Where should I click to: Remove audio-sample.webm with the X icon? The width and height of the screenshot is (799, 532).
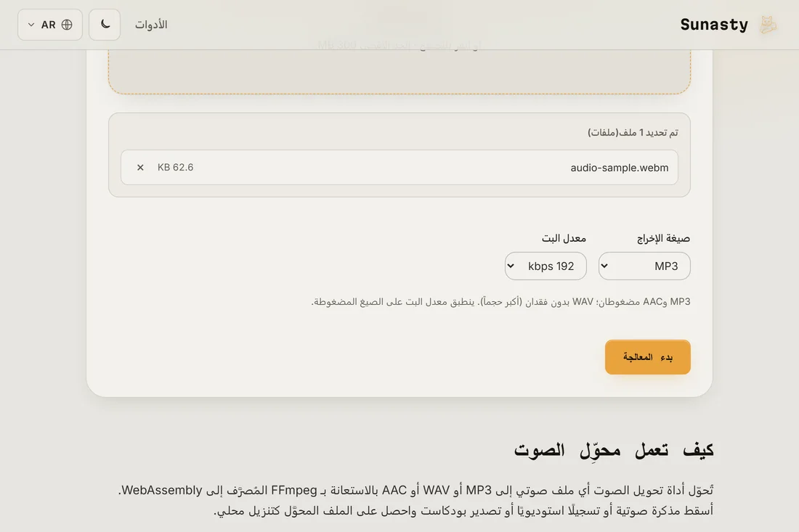click(140, 168)
